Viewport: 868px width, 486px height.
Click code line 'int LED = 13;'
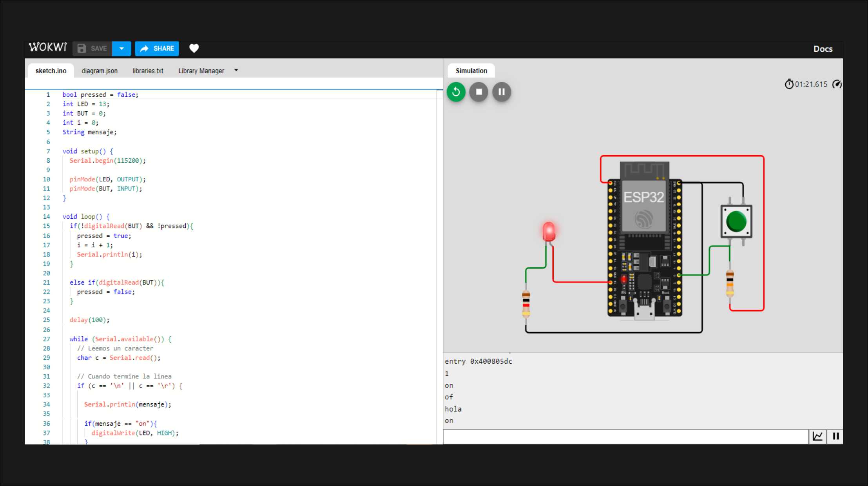[x=86, y=104]
